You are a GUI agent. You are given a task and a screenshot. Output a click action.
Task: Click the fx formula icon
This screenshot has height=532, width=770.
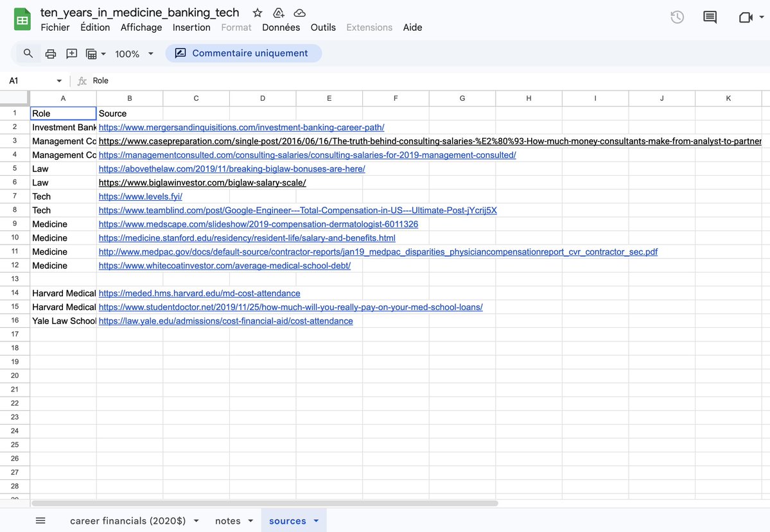(x=82, y=81)
